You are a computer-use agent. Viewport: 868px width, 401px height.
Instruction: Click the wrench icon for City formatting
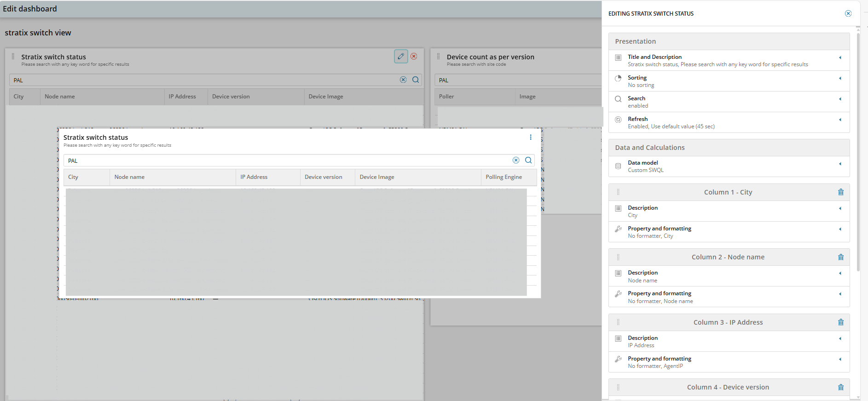pyautogui.click(x=618, y=229)
